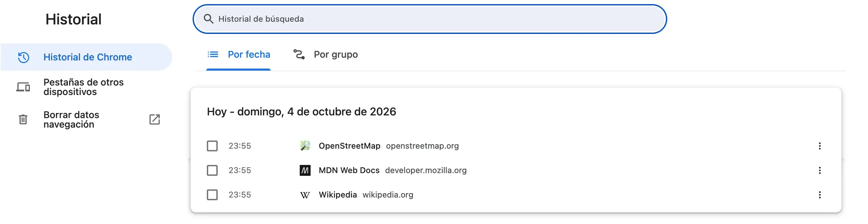Open more actions for Wikipedia entry

[x=820, y=195]
